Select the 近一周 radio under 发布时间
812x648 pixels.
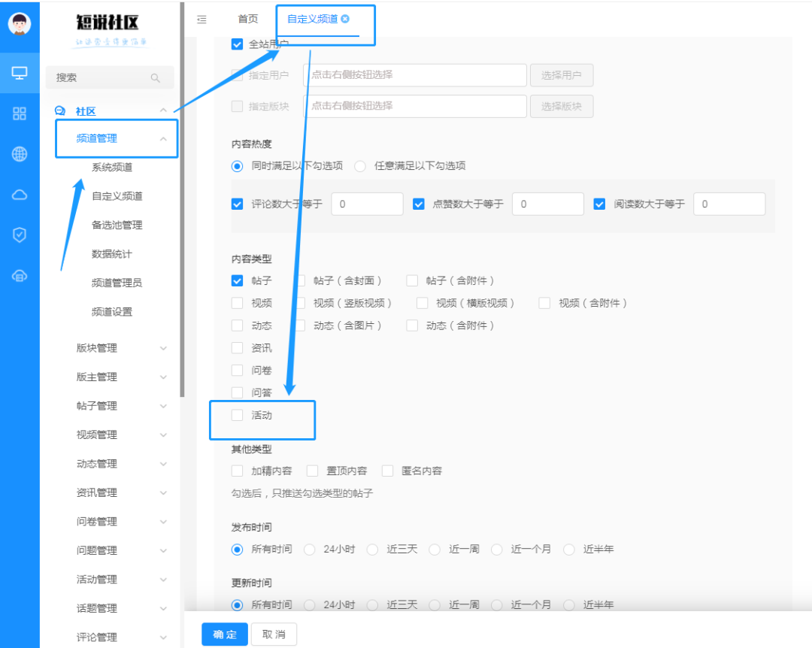tap(435, 549)
